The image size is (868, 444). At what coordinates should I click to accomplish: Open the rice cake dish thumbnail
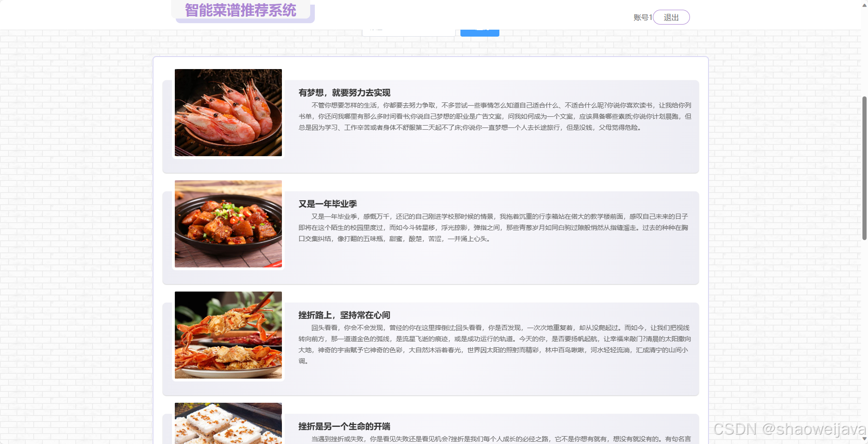(228, 423)
